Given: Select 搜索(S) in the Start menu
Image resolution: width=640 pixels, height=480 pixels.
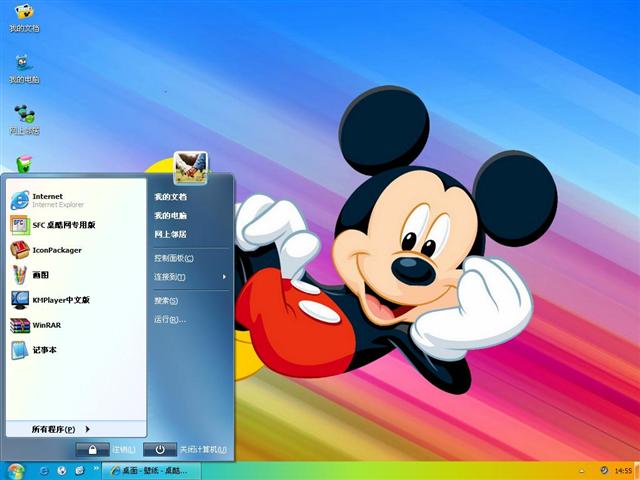Looking at the screenshot, I should click(x=166, y=301).
